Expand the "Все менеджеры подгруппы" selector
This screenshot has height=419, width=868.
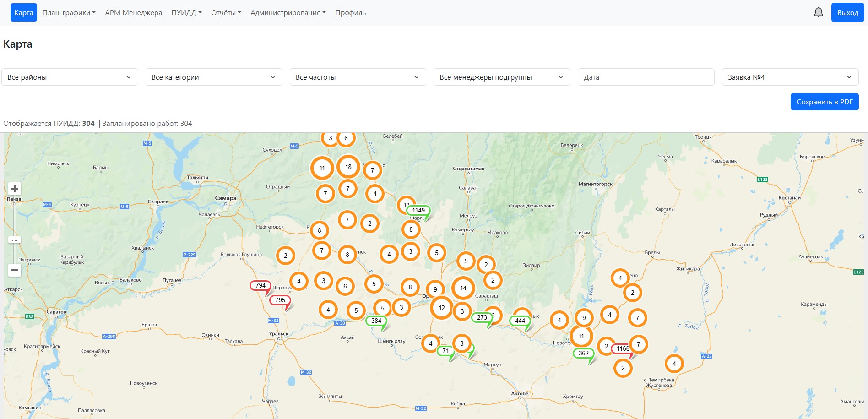[501, 77]
